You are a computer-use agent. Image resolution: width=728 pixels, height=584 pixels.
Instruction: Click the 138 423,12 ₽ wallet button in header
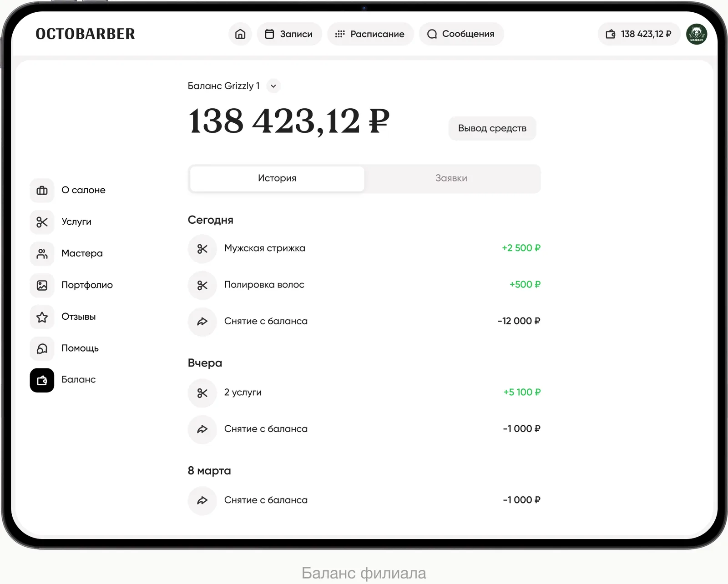[x=638, y=34]
